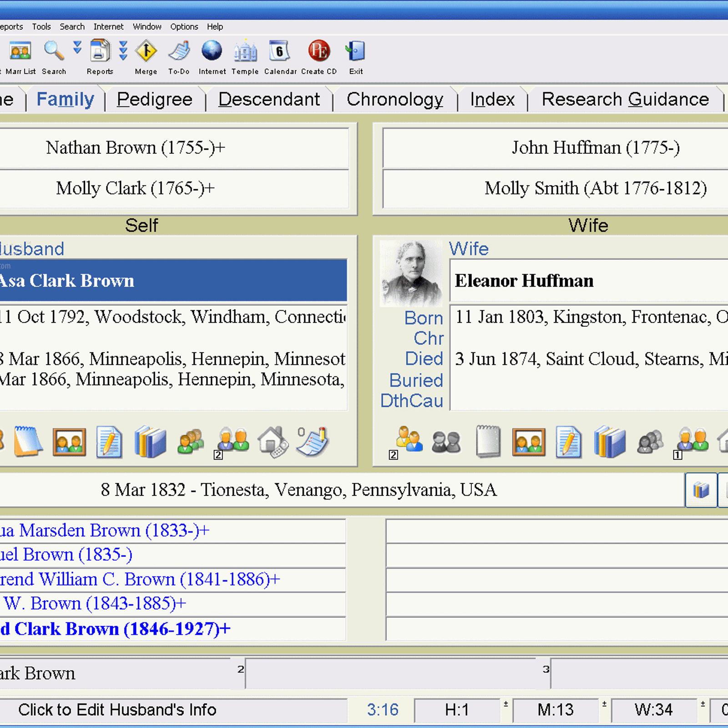Open the Internet menu
The image size is (728, 728).
coord(108,26)
